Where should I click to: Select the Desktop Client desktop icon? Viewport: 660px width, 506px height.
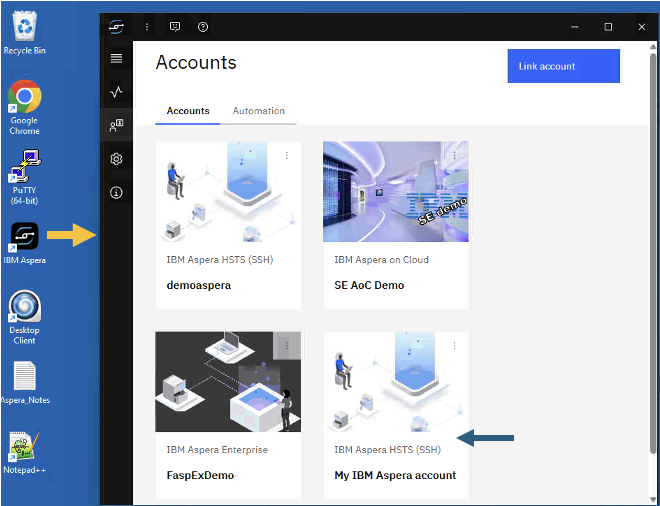[24, 317]
